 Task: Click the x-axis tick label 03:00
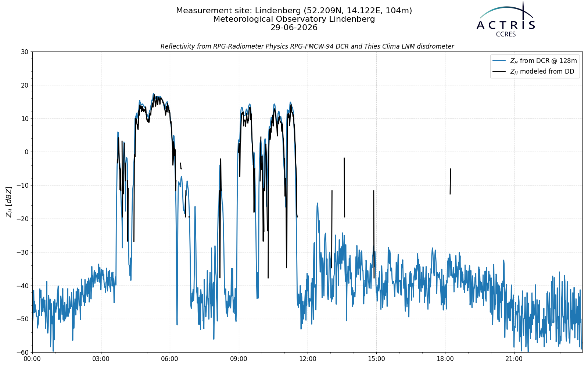pyautogui.click(x=101, y=359)
